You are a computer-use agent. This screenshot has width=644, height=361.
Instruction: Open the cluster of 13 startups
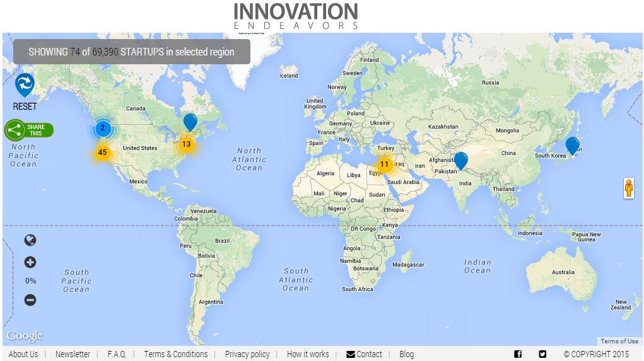click(x=187, y=144)
